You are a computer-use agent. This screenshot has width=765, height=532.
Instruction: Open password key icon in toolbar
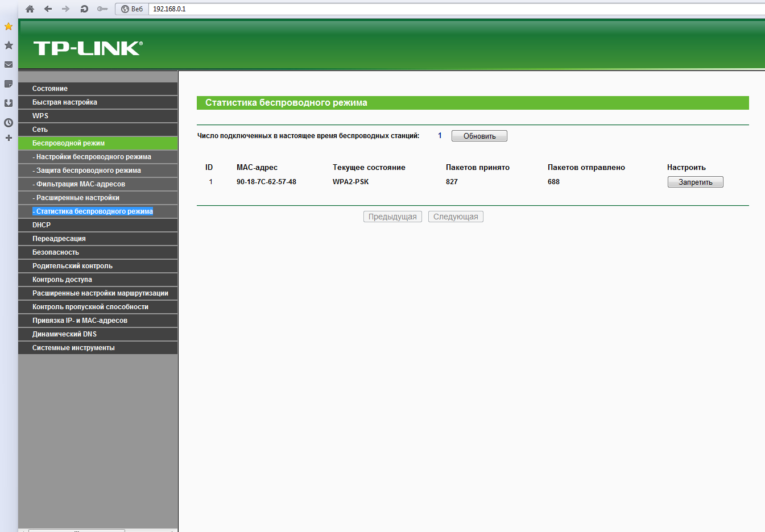point(102,9)
